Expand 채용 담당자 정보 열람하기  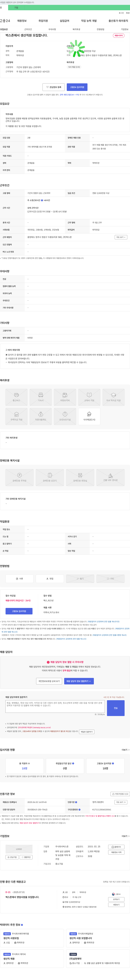pyautogui.click(x=79, y=681)
